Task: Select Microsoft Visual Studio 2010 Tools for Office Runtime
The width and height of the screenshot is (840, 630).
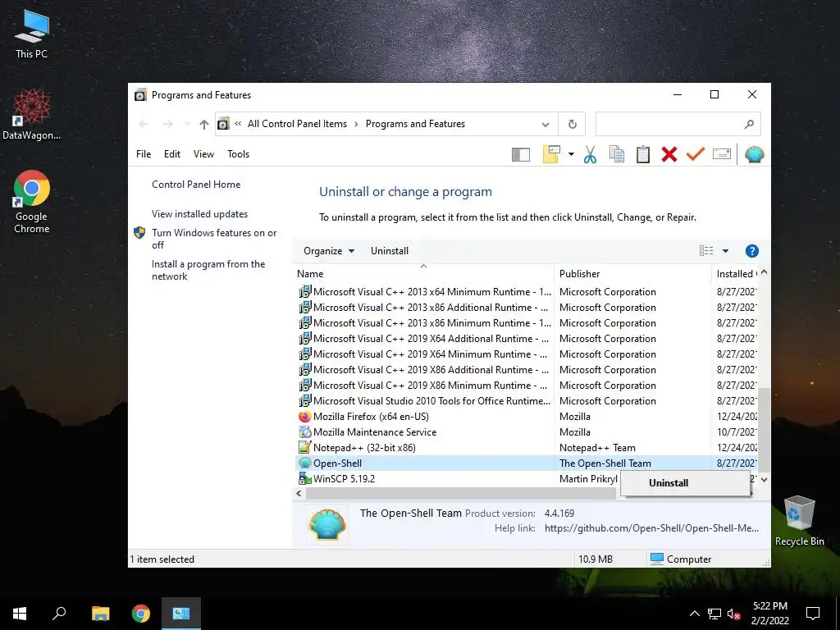Action: point(527,401)
